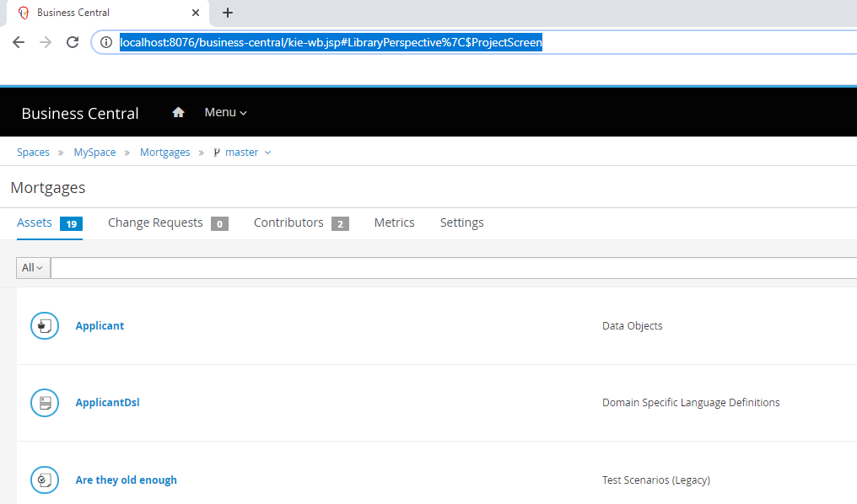The image size is (857, 504).
Task: Select the Business Central browser tab
Action: tap(107, 13)
